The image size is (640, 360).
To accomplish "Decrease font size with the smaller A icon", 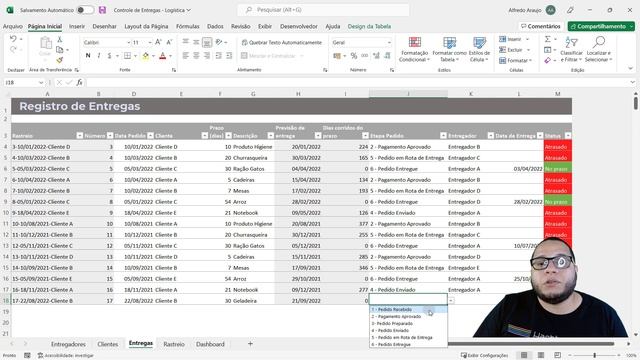I will 169,42.
